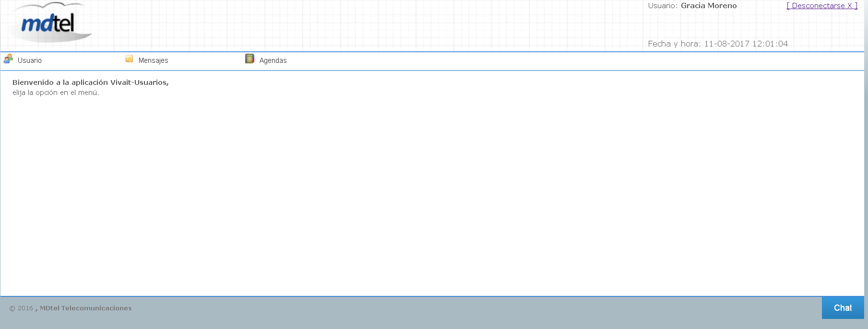
Task: Open the Usuario menu
Action: pyautogui.click(x=30, y=60)
